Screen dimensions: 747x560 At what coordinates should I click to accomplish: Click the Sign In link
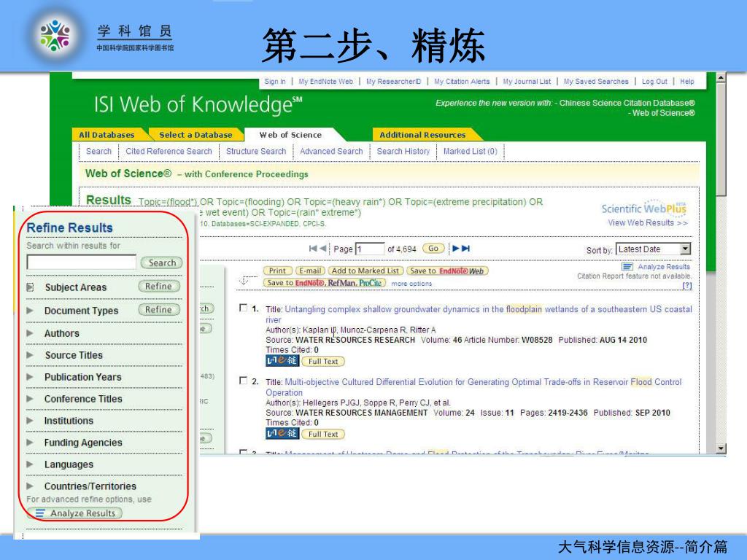coord(275,82)
